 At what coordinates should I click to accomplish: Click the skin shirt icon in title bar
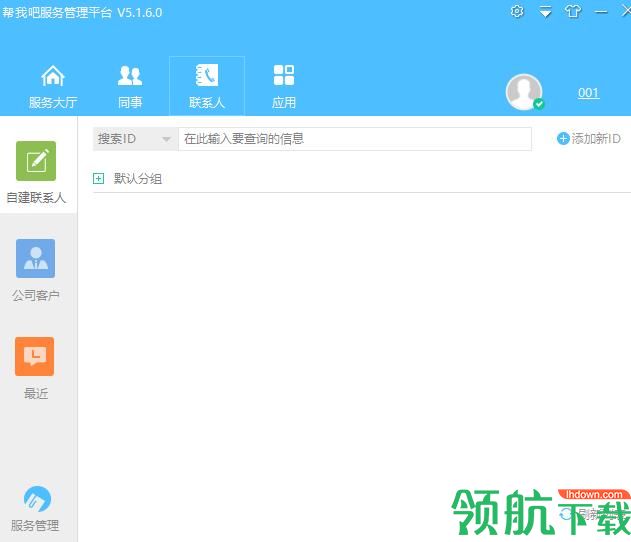coord(573,11)
